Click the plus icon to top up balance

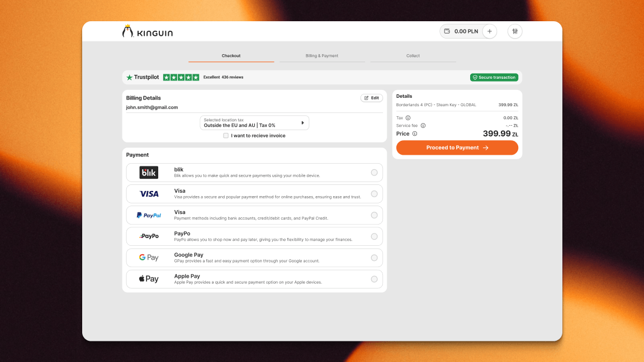coord(489,31)
